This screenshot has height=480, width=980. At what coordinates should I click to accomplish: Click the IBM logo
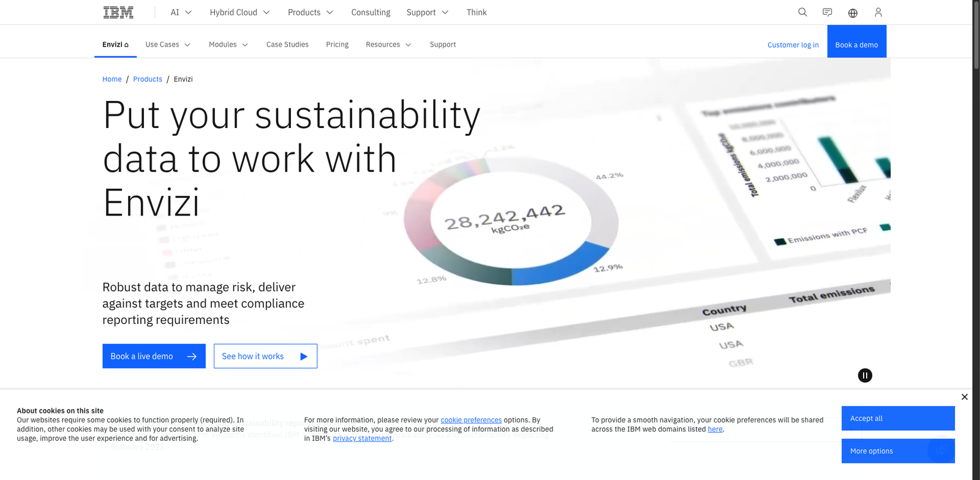[118, 12]
